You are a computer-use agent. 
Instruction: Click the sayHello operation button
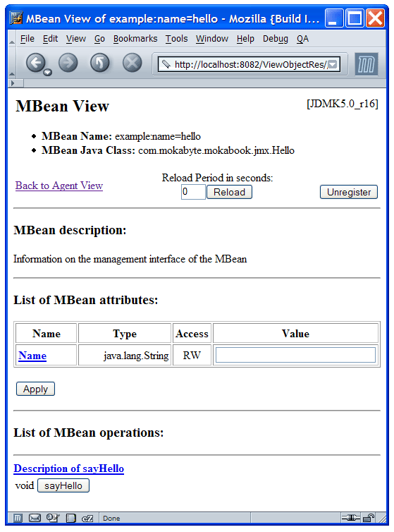[x=63, y=485]
